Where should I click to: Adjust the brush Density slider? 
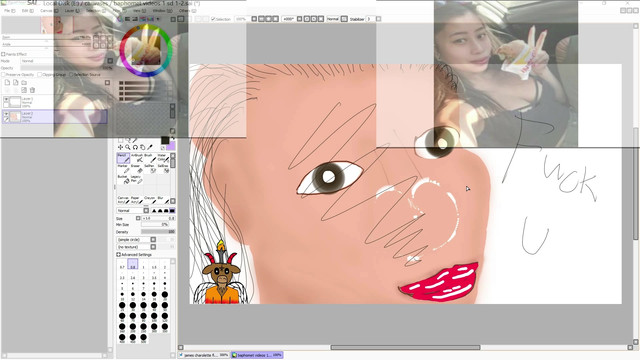(x=158, y=232)
